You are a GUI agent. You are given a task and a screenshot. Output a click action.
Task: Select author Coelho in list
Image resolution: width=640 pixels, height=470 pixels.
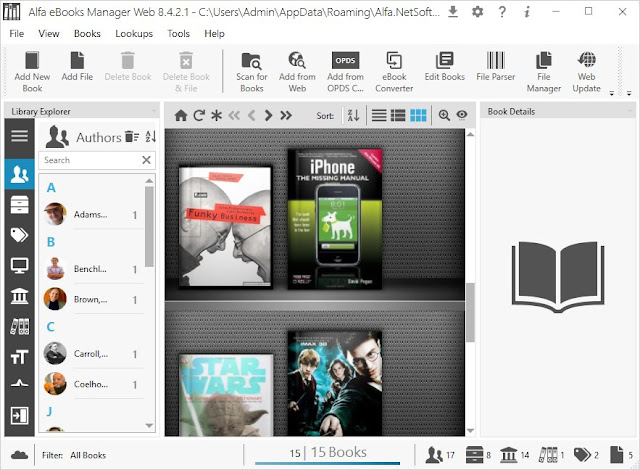coord(93,384)
